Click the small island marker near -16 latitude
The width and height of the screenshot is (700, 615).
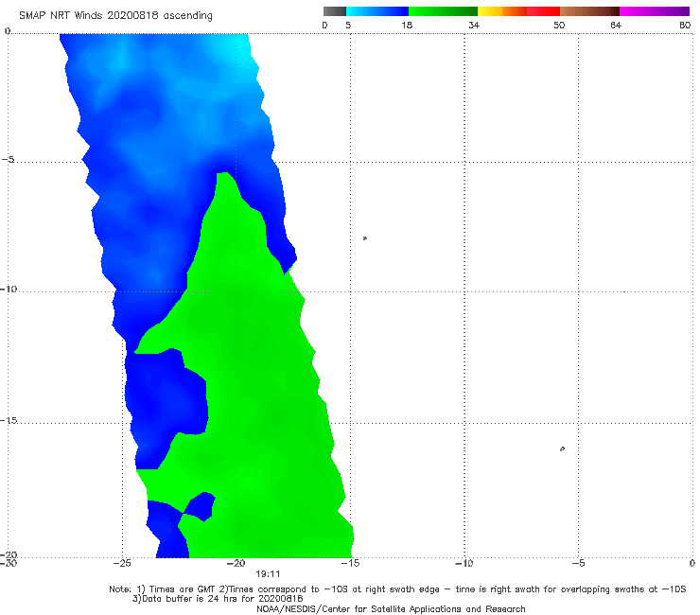coord(562,448)
